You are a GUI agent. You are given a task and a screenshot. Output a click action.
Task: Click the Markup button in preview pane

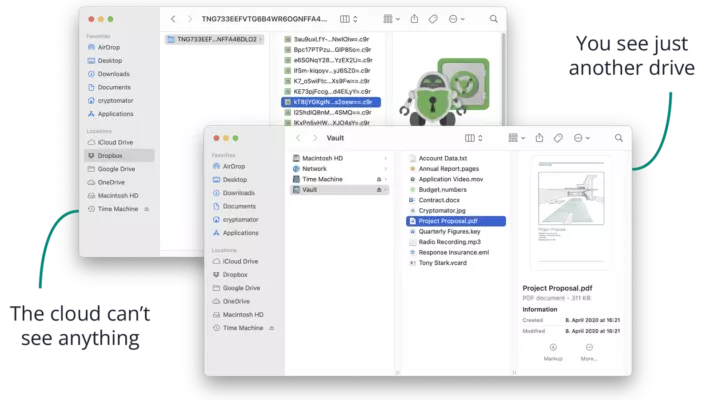click(x=553, y=352)
